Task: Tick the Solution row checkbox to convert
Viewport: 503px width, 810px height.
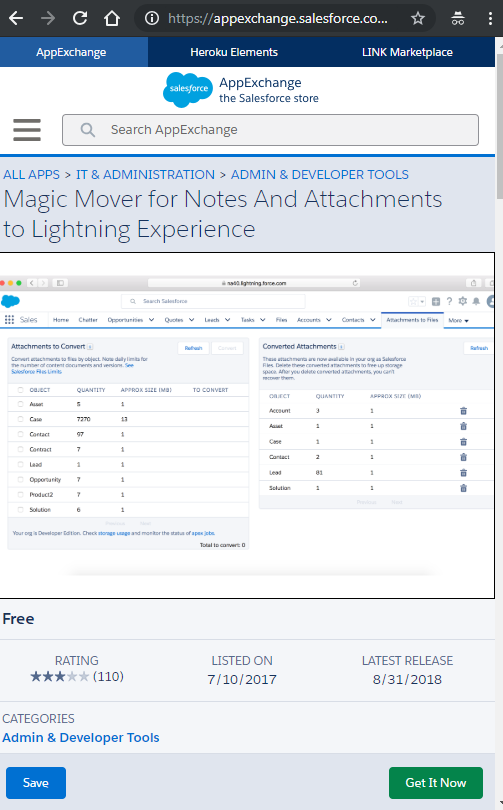Action: (21, 509)
